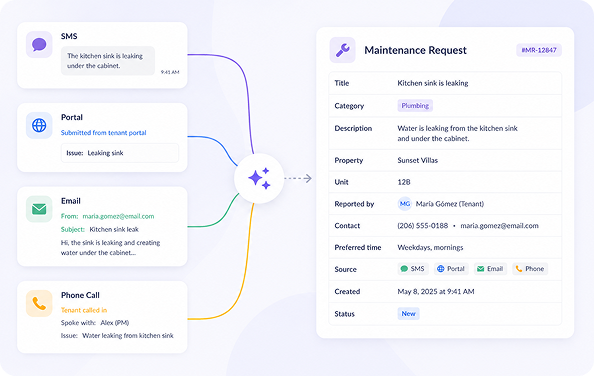Select the Phone source chip

coord(530,269)
